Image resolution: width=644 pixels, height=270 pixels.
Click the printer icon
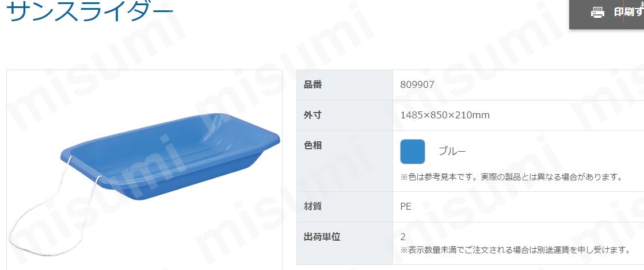point(597,13)
